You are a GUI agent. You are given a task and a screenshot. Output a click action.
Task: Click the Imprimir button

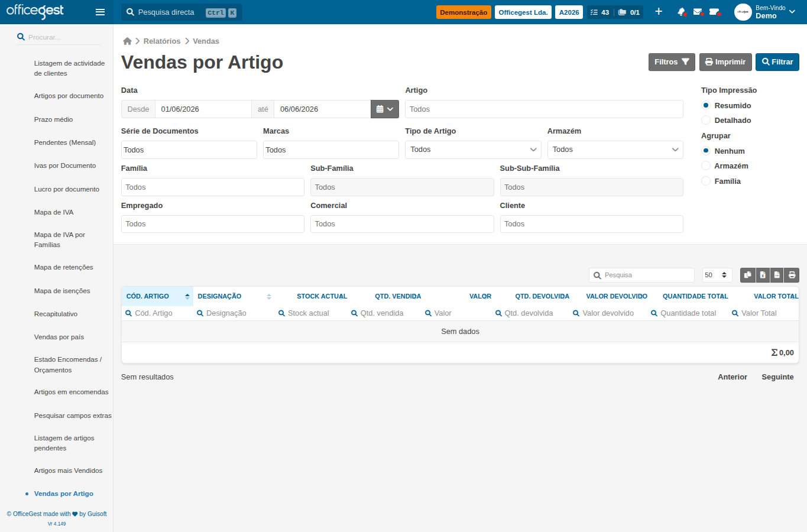pos(725,62)
